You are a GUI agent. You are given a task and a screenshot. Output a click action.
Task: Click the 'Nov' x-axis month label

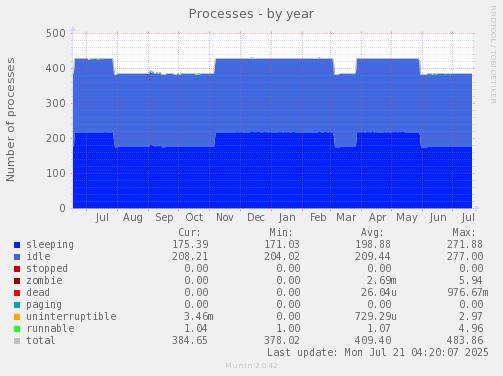tap(225, 218)
